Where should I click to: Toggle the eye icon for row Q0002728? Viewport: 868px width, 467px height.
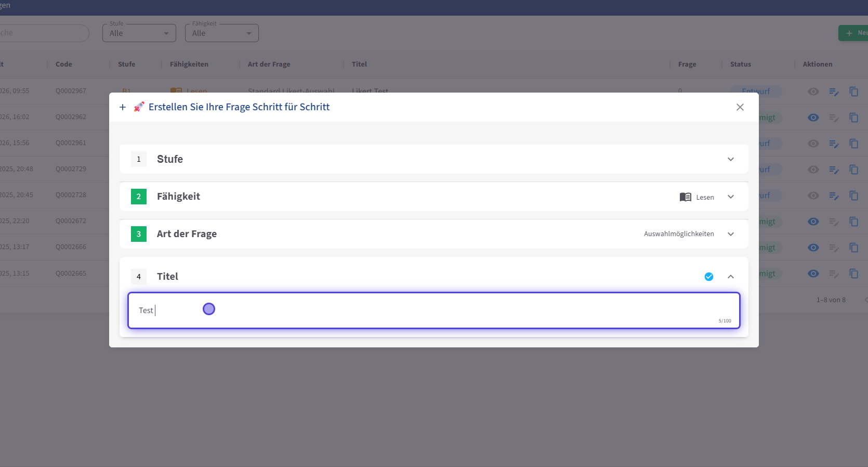[813, 196]
